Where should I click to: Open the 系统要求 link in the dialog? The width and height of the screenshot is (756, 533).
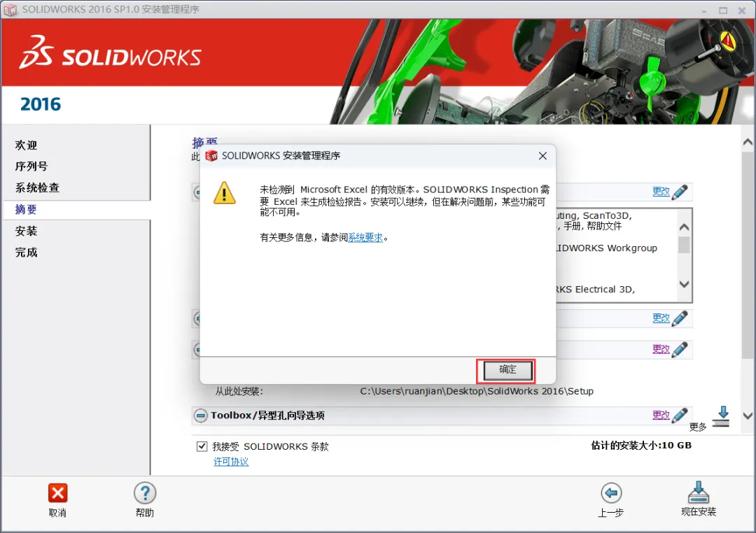365,238
